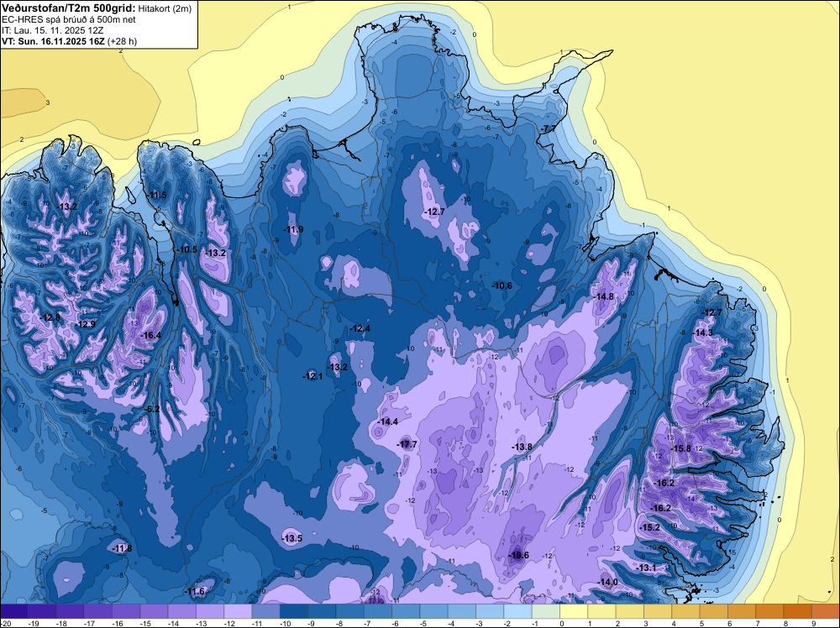Screen dimensions: 840x628
Task: Click the -12.4 temperature label
Action: click(360, 328)
